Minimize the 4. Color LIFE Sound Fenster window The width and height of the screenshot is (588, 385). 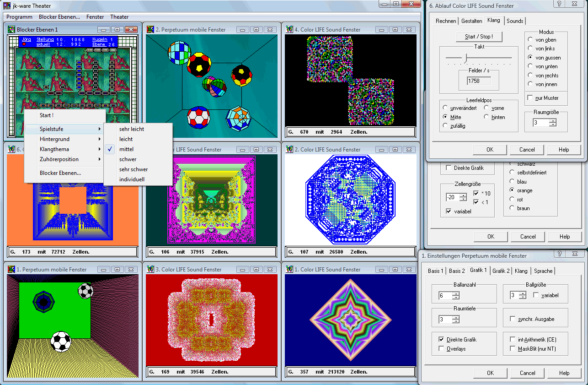[381, 29]
